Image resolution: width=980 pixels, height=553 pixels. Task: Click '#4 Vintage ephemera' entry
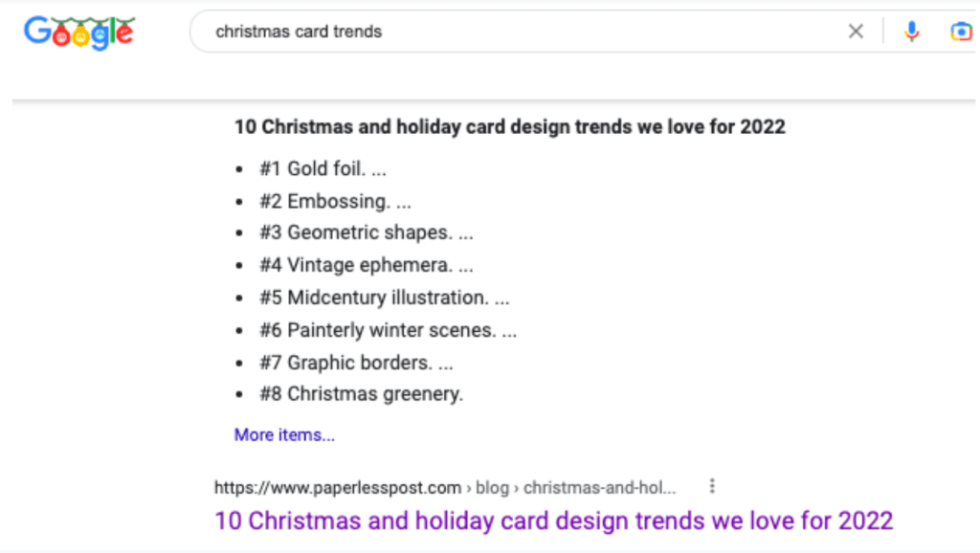[x=367, y=265]
